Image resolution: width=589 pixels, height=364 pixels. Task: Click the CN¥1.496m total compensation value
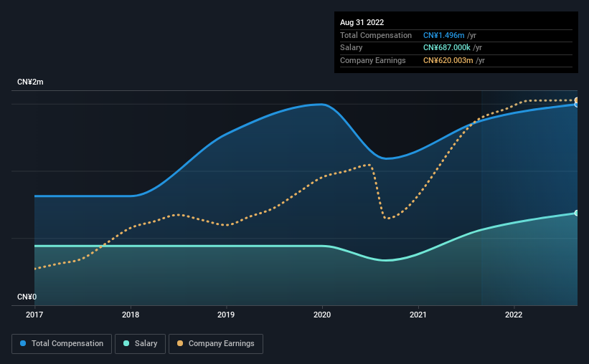point(443,35)
